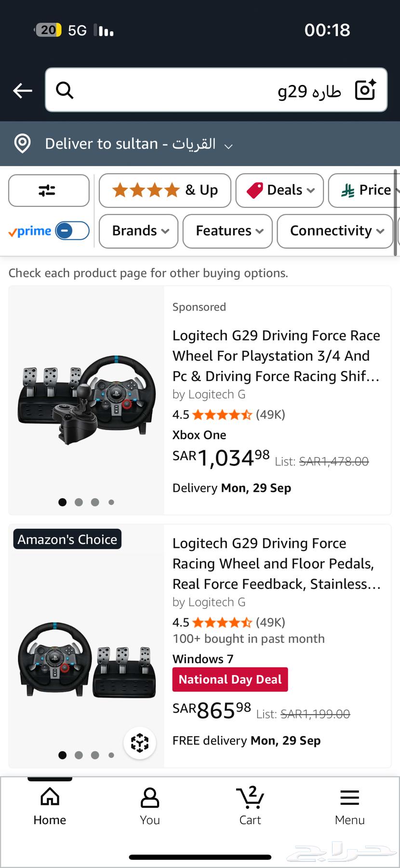Open the shopping Cart
Image resolution: width=400 pixels, height=868 pixels.
pos(250,805)
